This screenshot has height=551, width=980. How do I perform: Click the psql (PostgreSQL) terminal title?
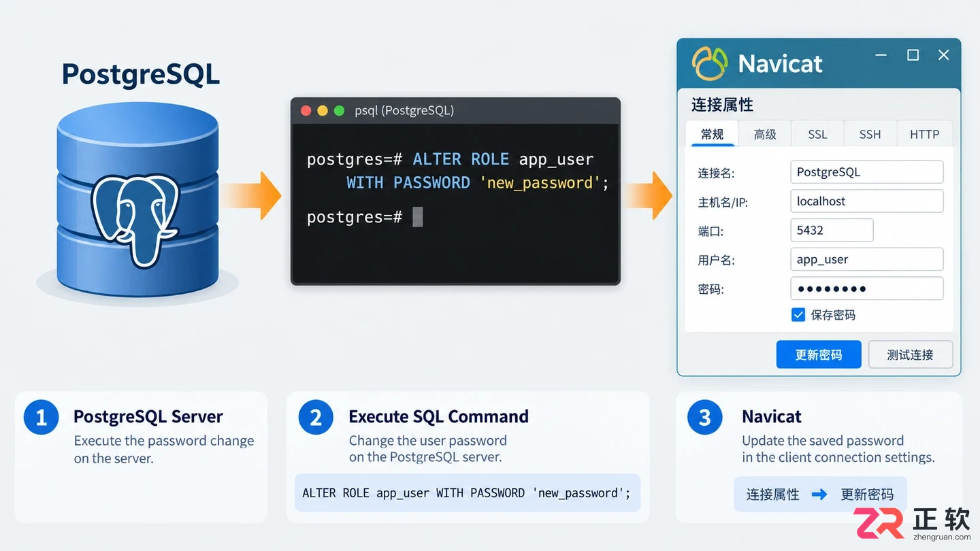tap(404, 110)
